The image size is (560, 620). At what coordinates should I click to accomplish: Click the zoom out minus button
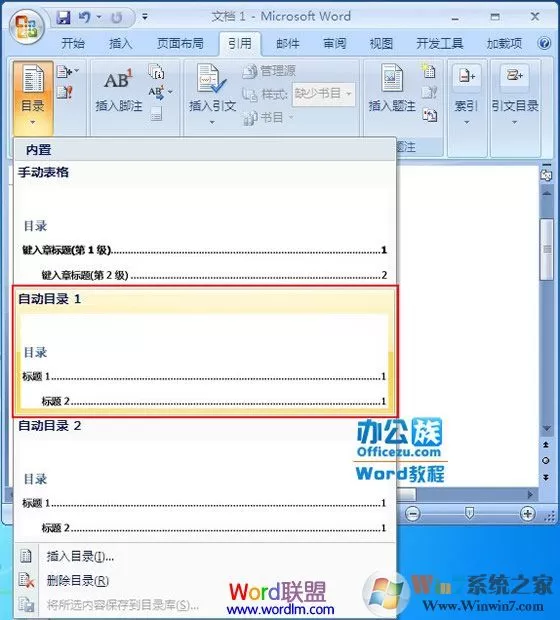[412, 514]
